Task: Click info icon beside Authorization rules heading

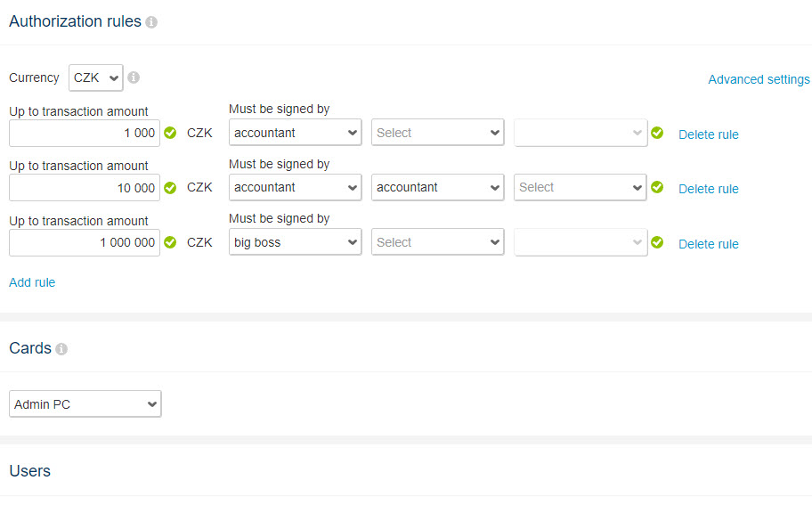Action: (151, 22)
